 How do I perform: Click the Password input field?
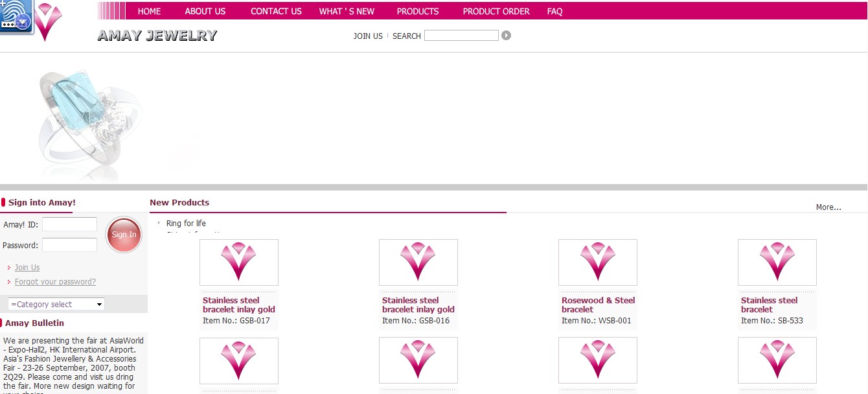tap(69, 245)
